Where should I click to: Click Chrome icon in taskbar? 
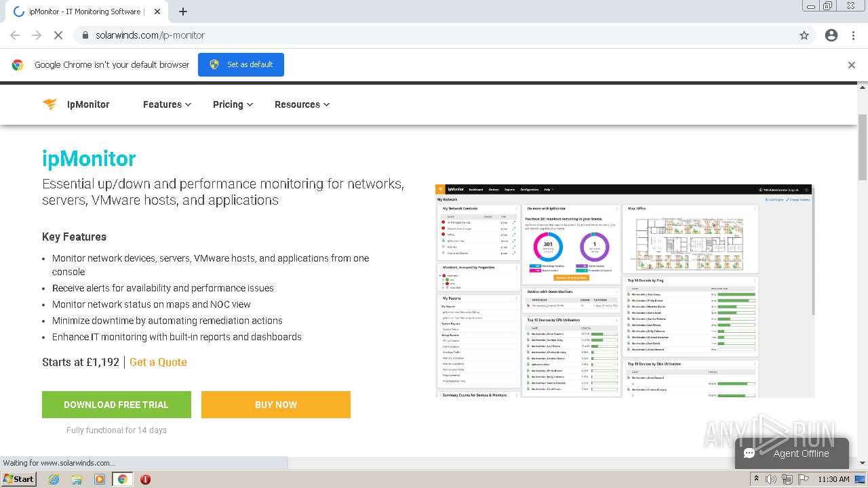[x=123, y=479]
